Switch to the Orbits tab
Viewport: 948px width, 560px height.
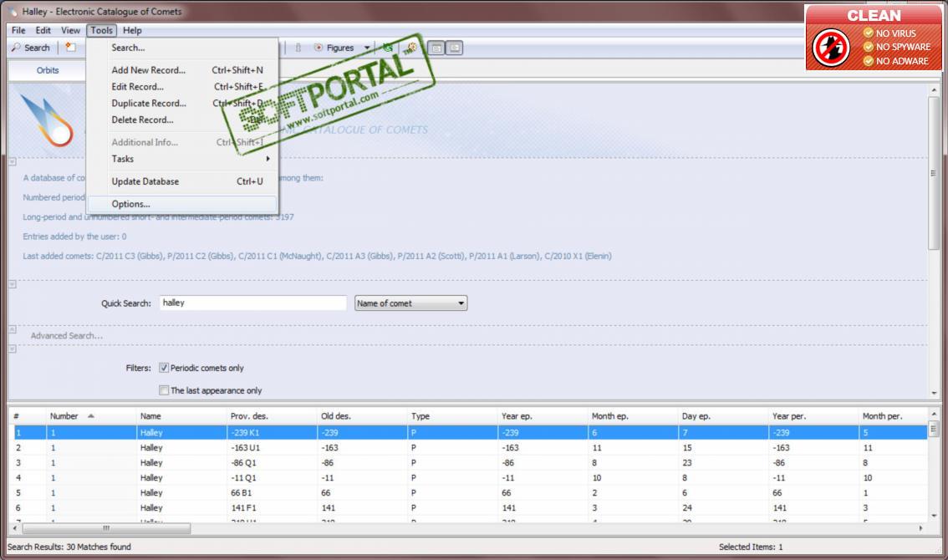47,70
